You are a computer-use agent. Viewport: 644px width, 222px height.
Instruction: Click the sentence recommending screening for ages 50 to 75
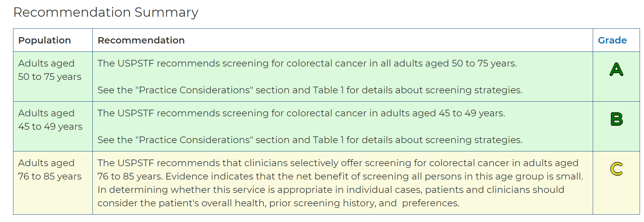pos(307,63)
